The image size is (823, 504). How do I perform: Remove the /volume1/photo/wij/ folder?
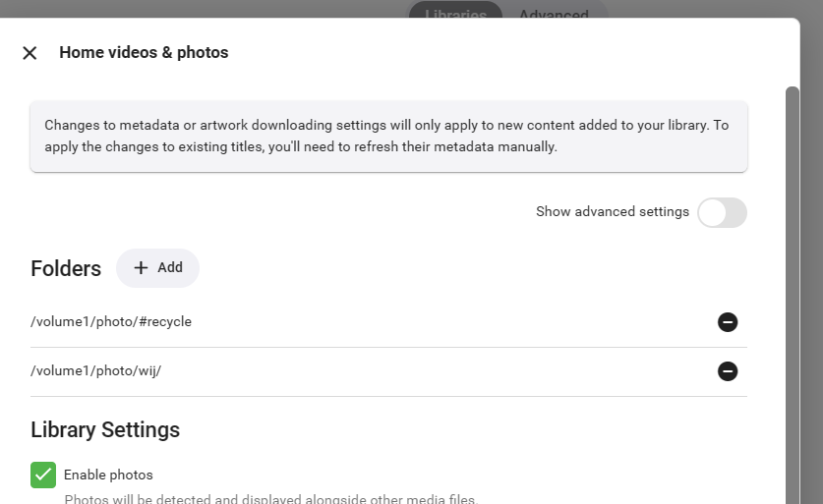[728, 371]
